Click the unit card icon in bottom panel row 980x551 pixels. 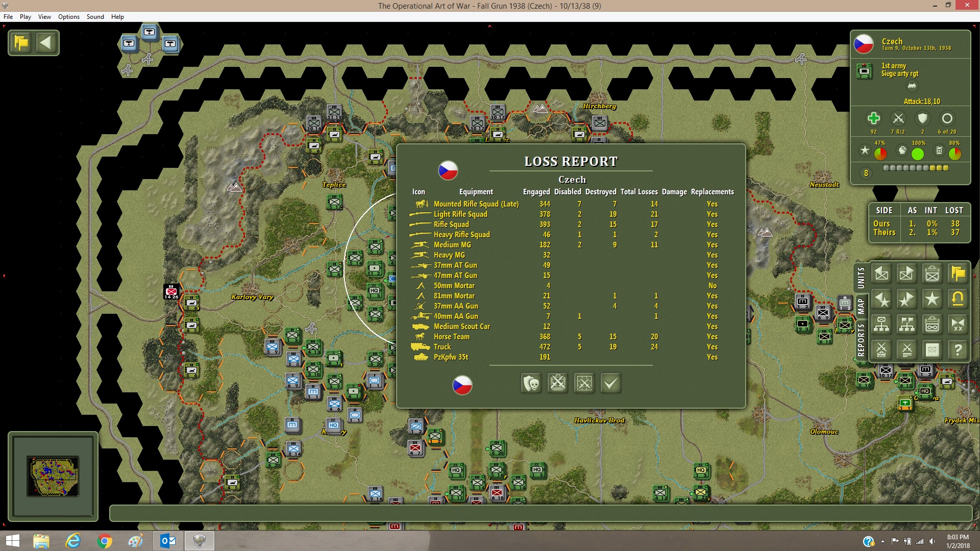(x=932, y=350)
